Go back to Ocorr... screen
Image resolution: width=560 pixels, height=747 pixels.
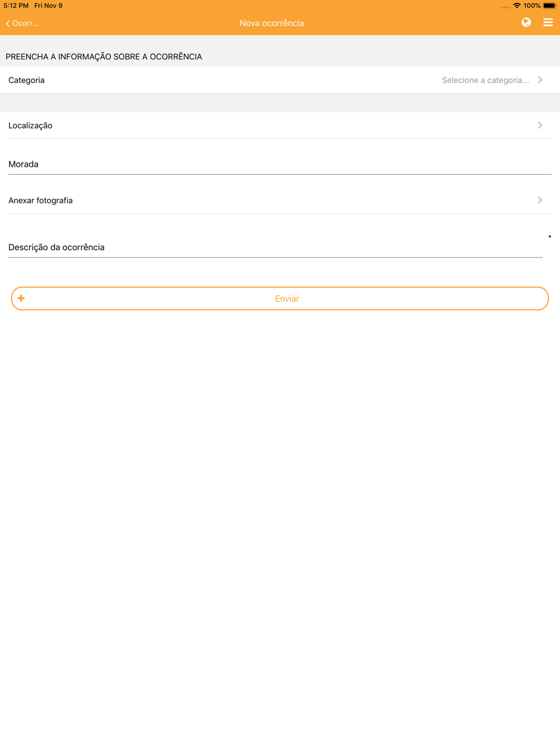click(x=22, y=24)
